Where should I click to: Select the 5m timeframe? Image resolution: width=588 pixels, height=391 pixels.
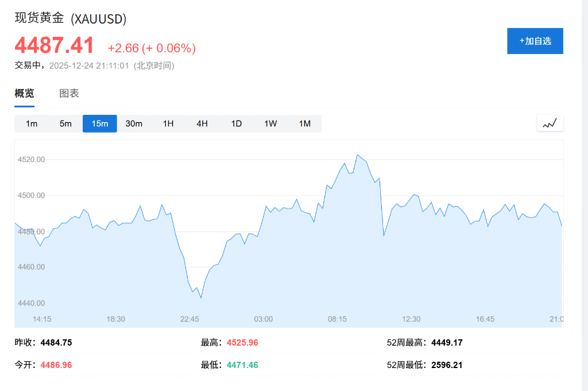click(x=65, y=123)
